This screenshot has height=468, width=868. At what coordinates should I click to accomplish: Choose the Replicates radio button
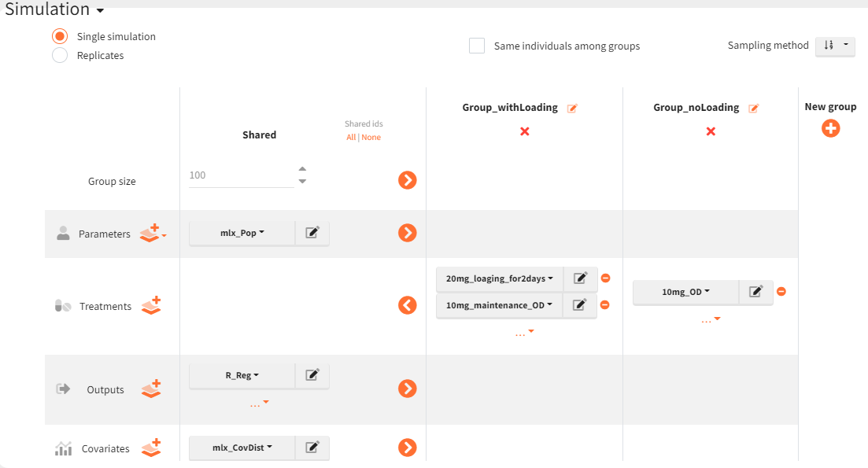[x=59, y=55]
